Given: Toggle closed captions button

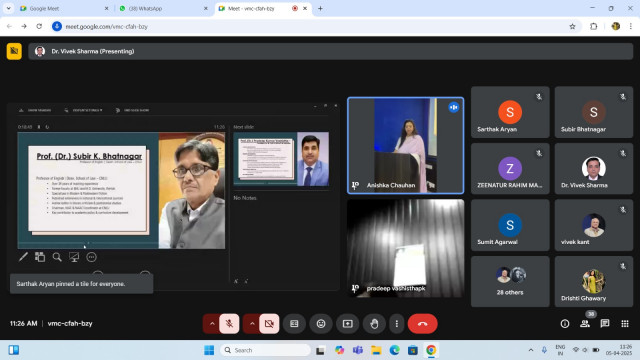Looking at the screenshot, I should click(294, 324).
